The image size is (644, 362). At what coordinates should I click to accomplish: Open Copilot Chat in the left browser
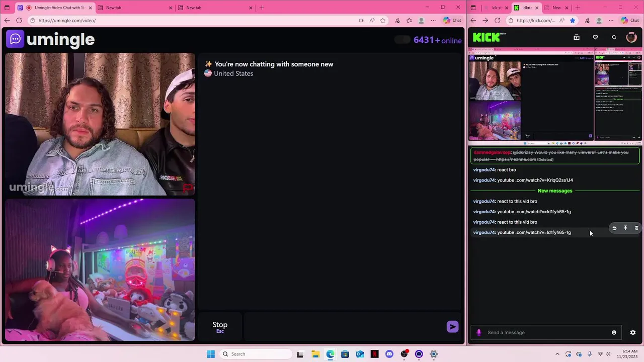(x=452, y=21)
